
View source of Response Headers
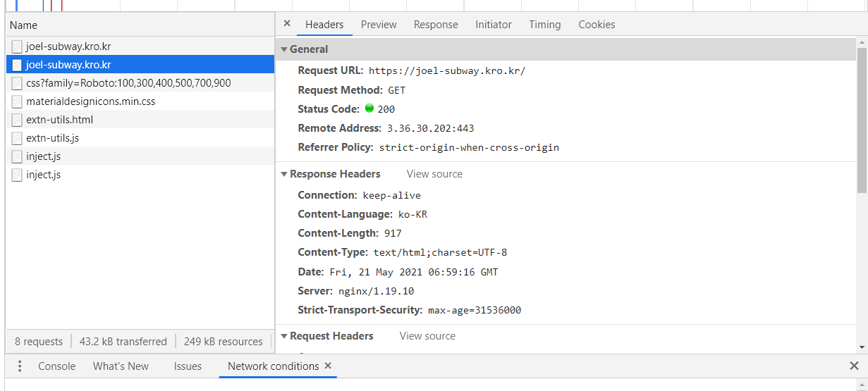[434, 174]
